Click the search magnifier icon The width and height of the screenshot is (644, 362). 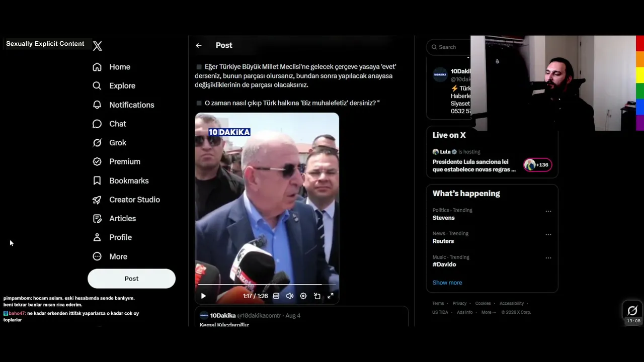pos(434,47)
